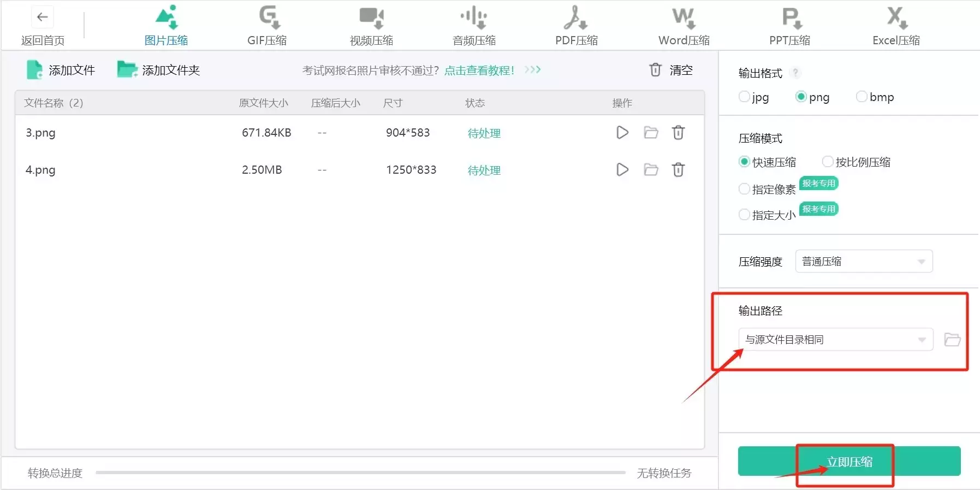Click the 待处理 status of 3.png
Viewport: 980px width, 490px height.
[484, 133]
